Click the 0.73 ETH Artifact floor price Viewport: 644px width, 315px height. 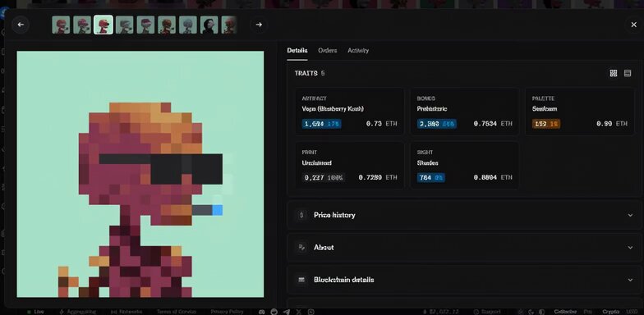pyautogui.click(x=381, y=123)
